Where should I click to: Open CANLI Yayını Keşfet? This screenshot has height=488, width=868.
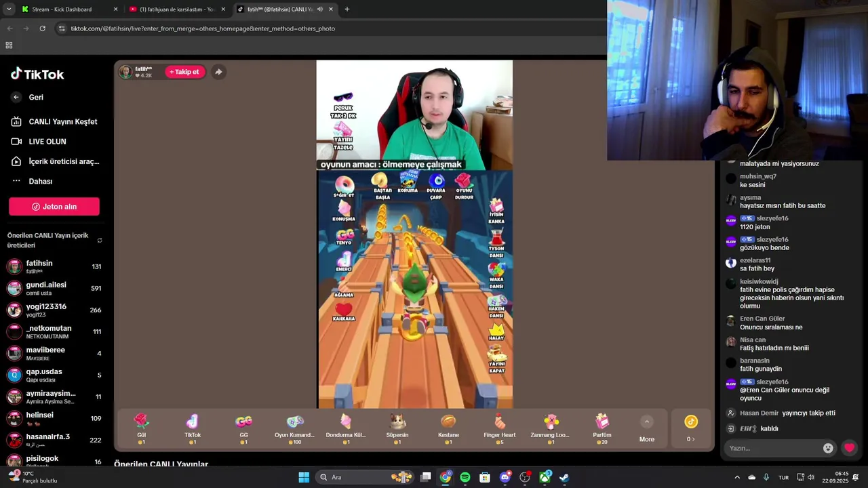pos(54,122)
